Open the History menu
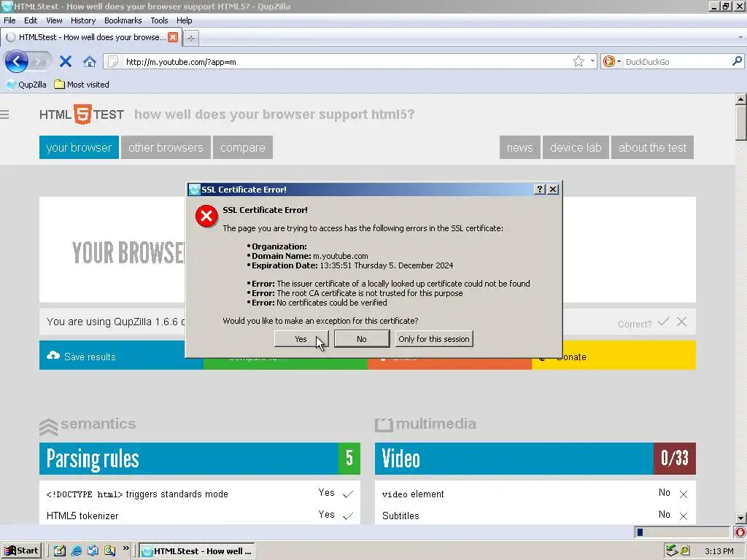The height and width of the screenshot is (560, 747). 83,20
